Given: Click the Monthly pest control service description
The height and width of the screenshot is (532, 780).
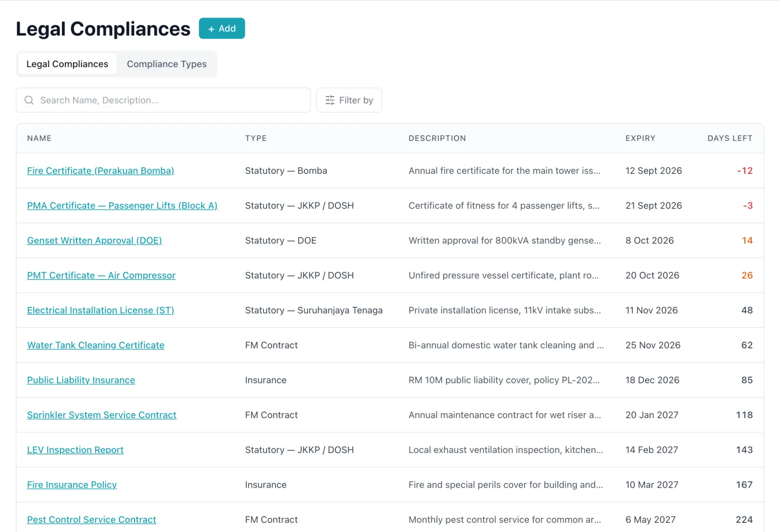Looking at the screenshot, I should 505,520.
